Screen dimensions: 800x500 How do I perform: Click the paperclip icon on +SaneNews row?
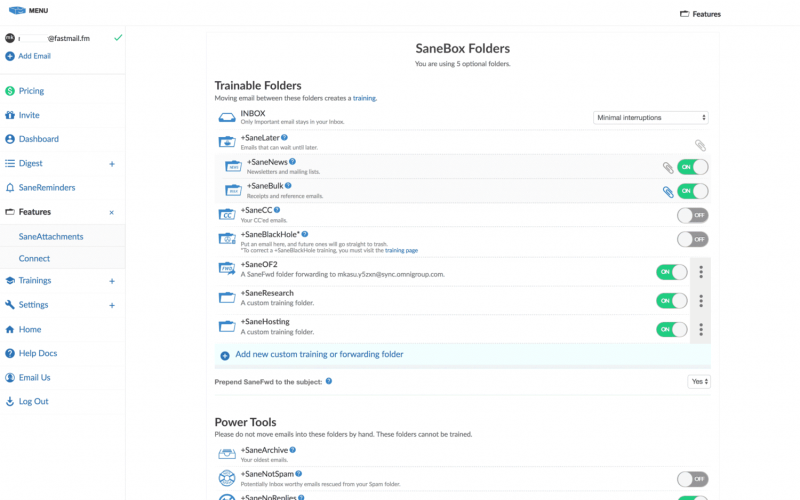[668, 167]
